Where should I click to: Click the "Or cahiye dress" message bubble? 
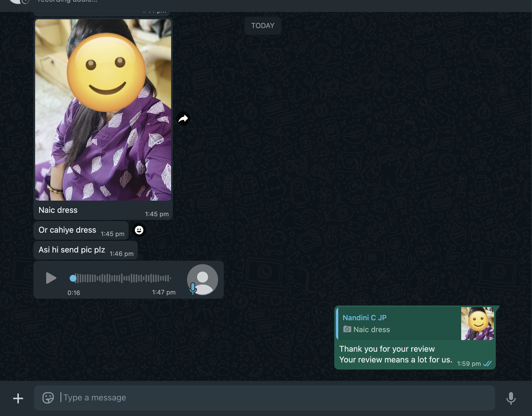pyautogui.click(x=67, y=230)
